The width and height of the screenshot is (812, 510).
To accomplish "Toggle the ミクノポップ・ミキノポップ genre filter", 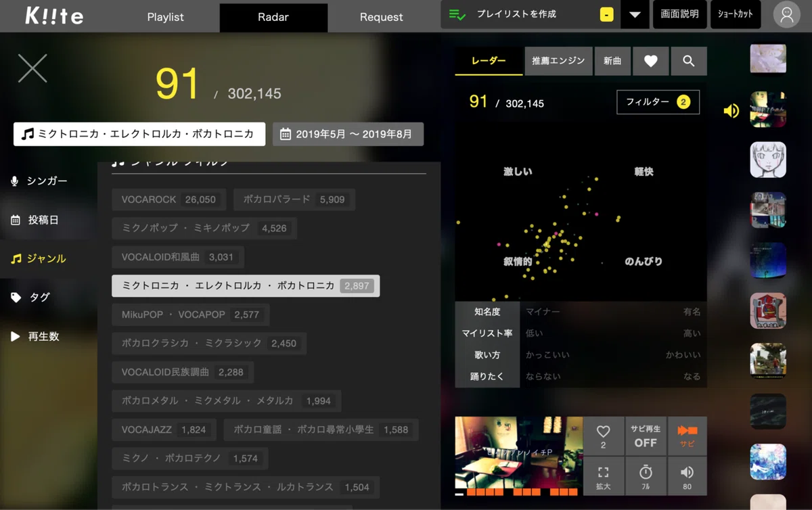I will click(204, 228).
